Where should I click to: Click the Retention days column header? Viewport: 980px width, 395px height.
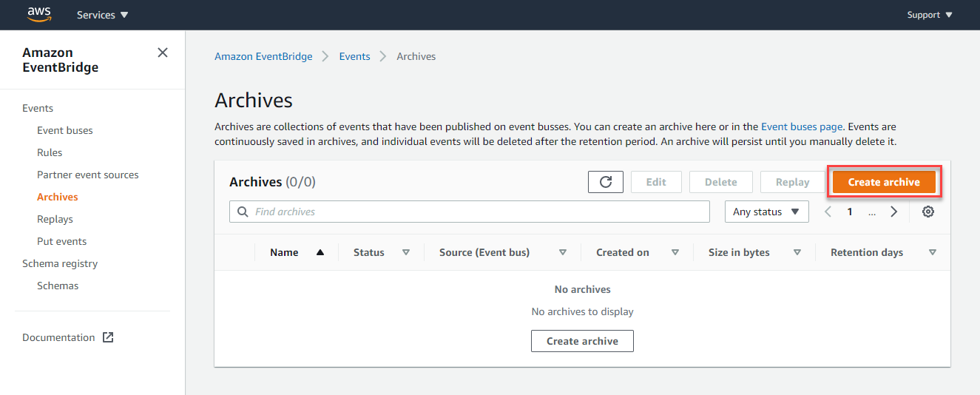(867, 252)
